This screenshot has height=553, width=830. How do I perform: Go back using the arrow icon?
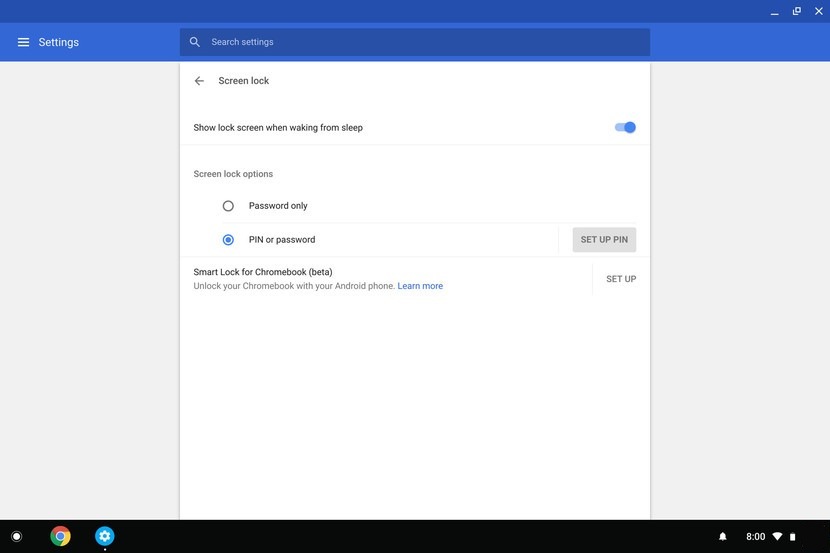(199, 80)
